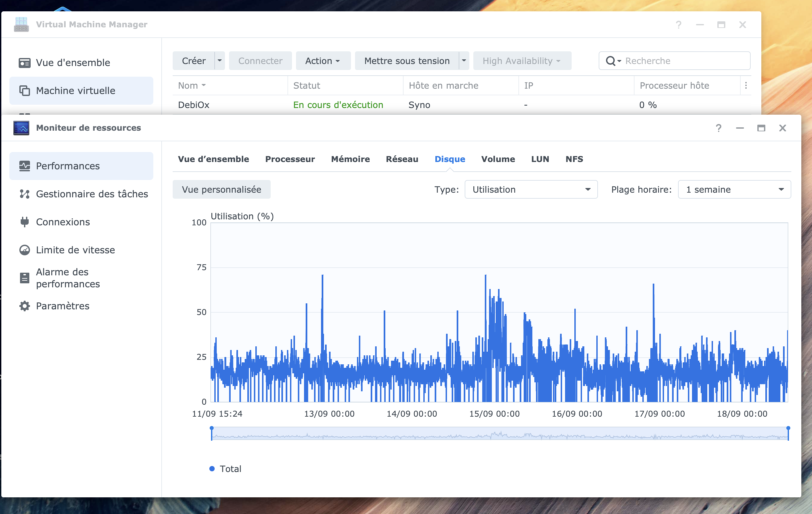Open Paramètres gear icon

coord(25,306)
